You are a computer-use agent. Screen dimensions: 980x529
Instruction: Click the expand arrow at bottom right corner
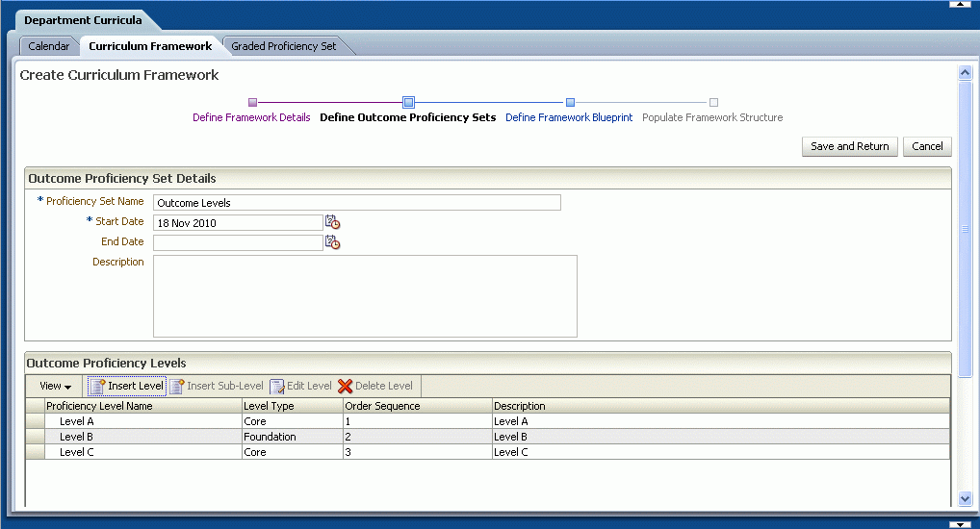(960, 525)
